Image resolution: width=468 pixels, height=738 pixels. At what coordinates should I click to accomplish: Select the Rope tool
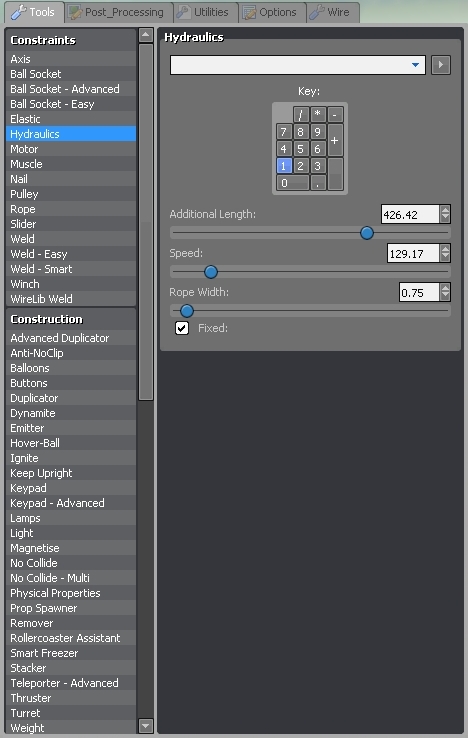pos(71,209)
